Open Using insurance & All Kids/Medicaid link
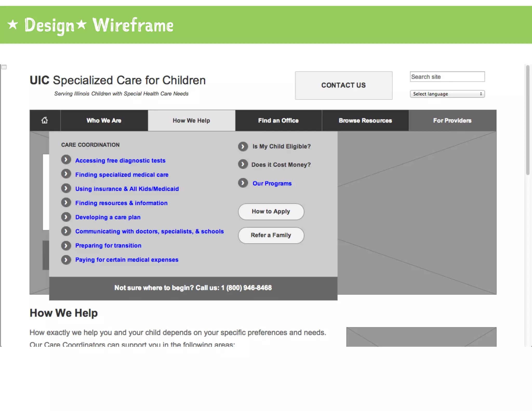 pos(127,189)
